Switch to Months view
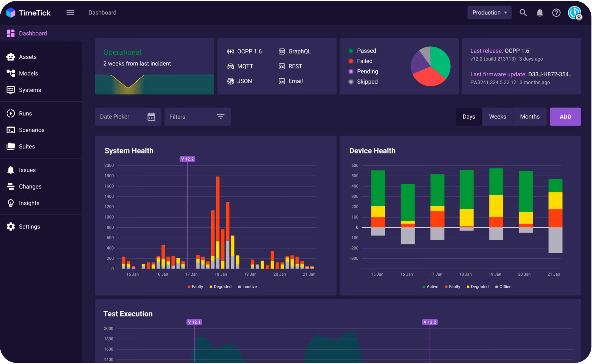This screenshot has width=592, height=364. click(530, 117)
